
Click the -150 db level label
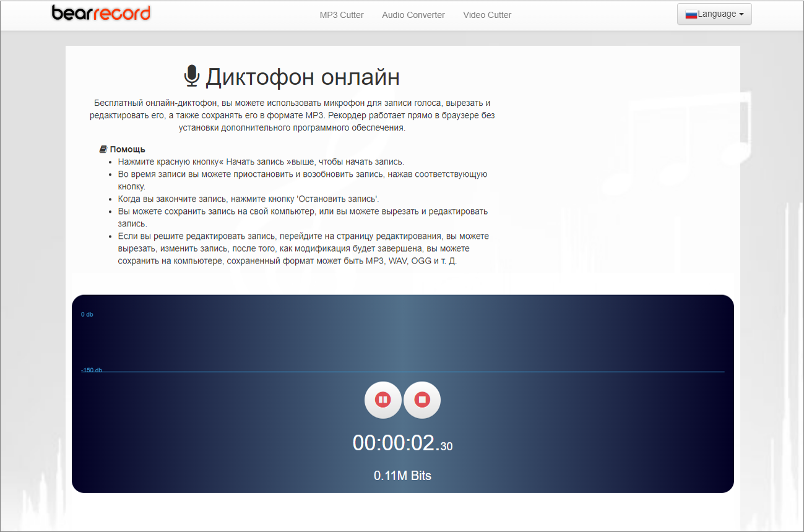pyautogui.click(x=92, y=370)
